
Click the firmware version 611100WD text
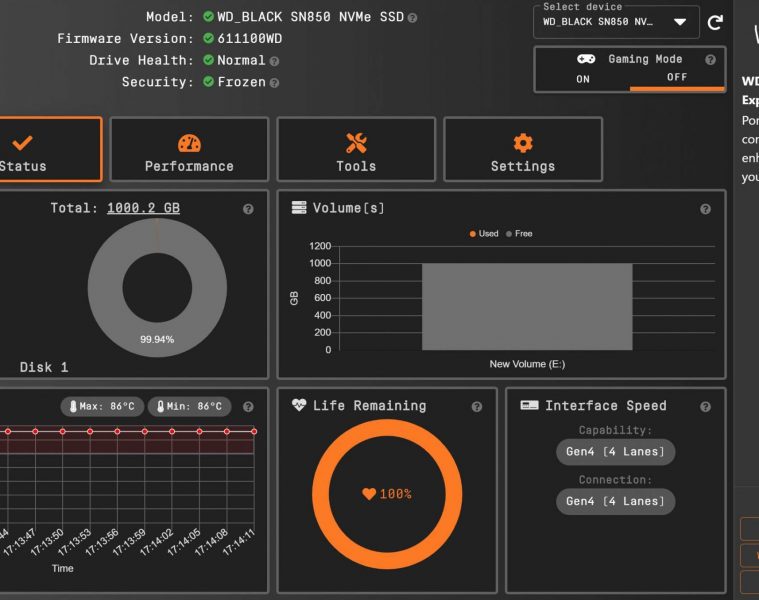click(250, 39)
